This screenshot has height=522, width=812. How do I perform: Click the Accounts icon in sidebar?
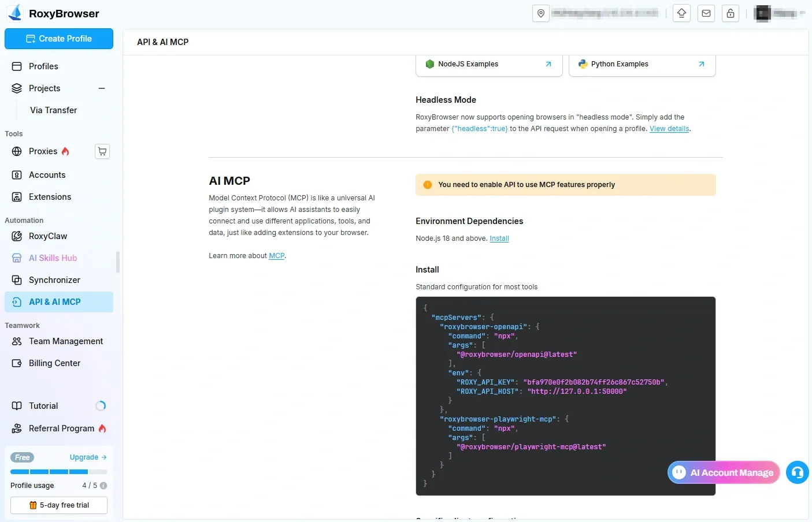tap(17, 175)
